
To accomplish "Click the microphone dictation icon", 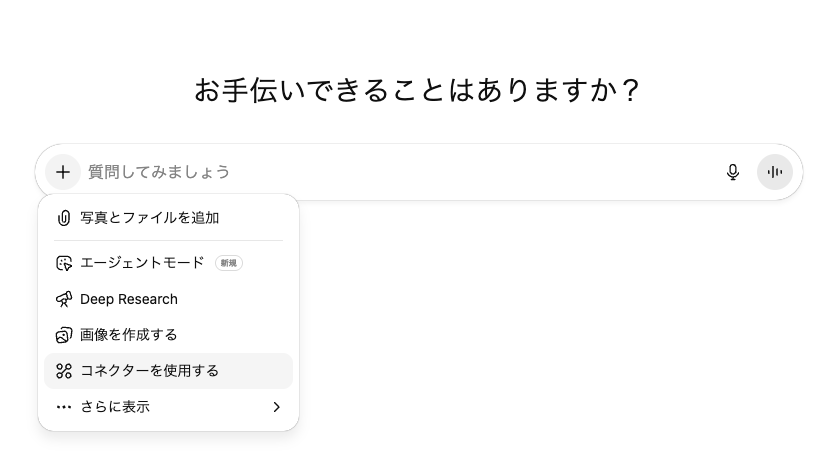I will pos(733,172).
